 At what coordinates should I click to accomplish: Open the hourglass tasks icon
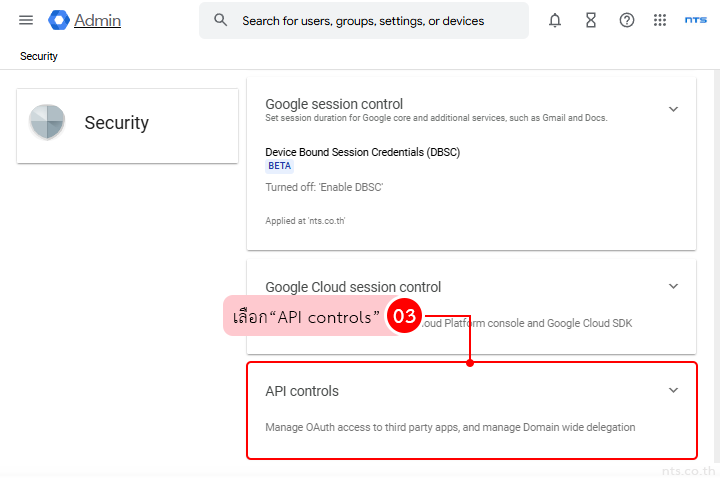pyautogui.click(x=591, y=20)
